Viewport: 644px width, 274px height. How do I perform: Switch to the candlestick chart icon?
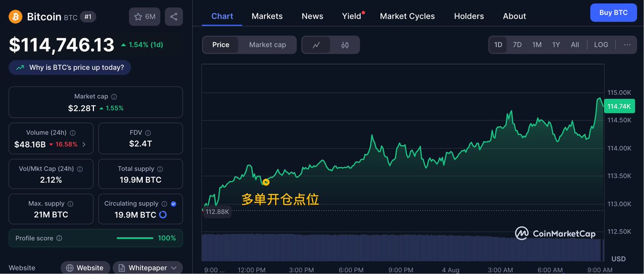pyautogui.click(x=345, y=45)
